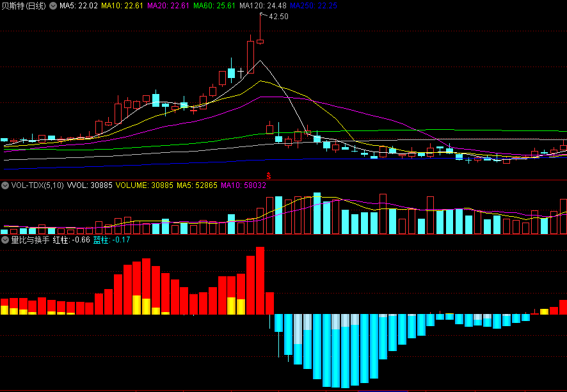Select the MA10: 22.61 label
This screenshot has width=567, height=392.
122,6
